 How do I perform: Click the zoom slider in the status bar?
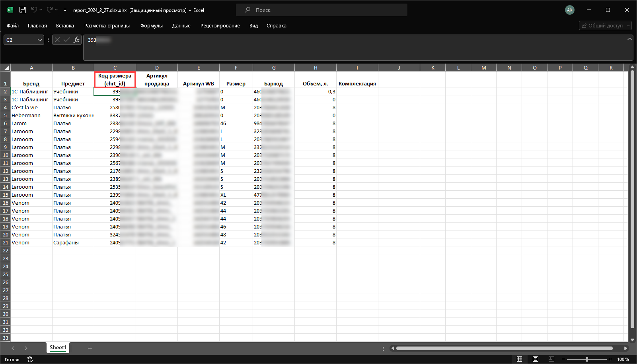click(x=587, y=359)
